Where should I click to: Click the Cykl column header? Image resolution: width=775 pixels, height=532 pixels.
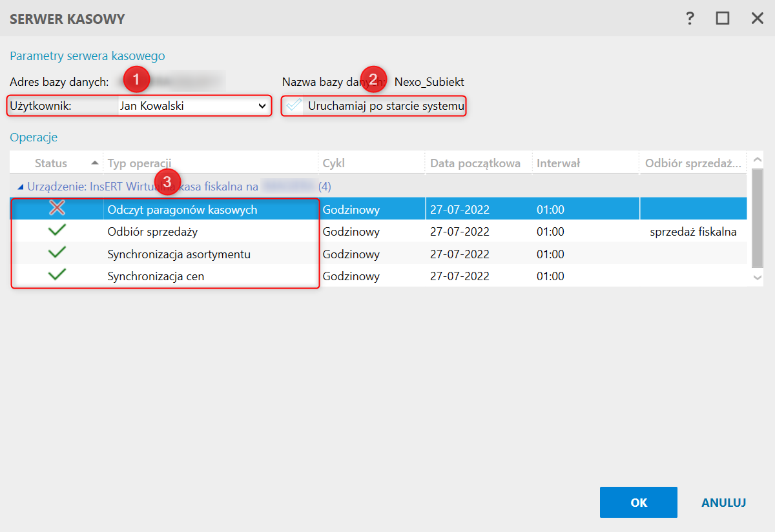click(x=334, y=163)
